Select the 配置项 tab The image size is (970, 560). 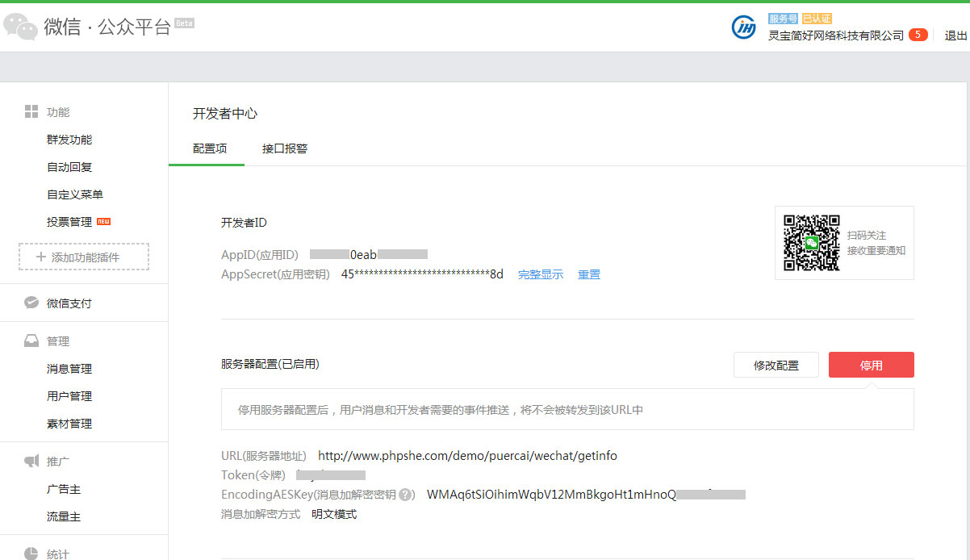[x=209, y=148]
